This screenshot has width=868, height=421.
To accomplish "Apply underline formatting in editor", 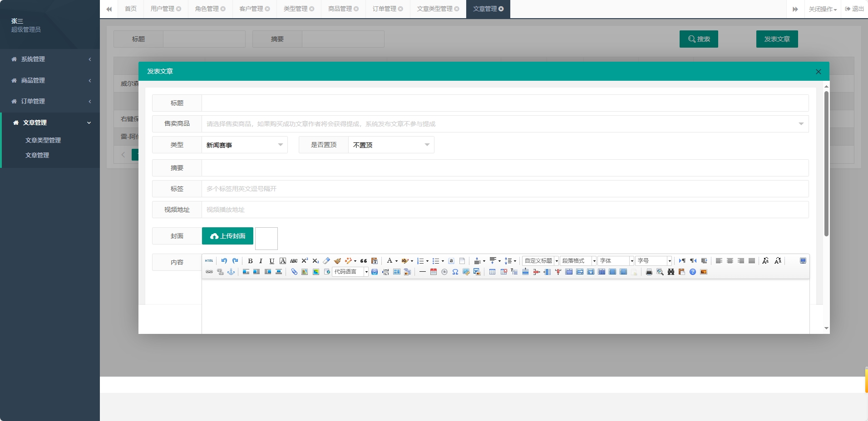I will pos(271,261).
